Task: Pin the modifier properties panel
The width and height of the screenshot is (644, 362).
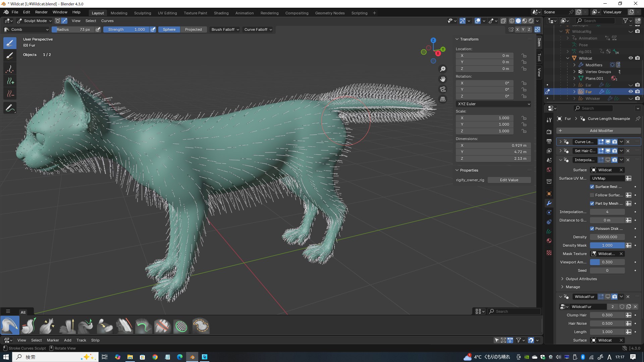Action: [638, 119]
